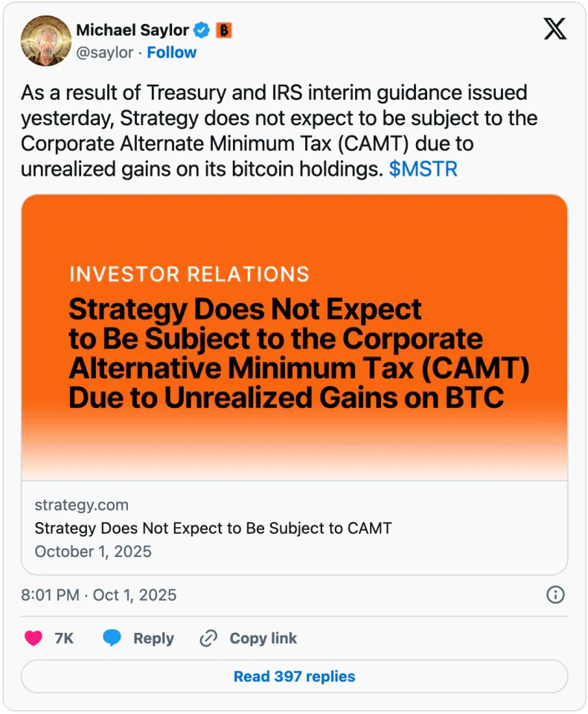Open the Michael Saylor display name link
The height and width of the screenshot is (714, 588).
pyautogui.click(x=132, y=31)
